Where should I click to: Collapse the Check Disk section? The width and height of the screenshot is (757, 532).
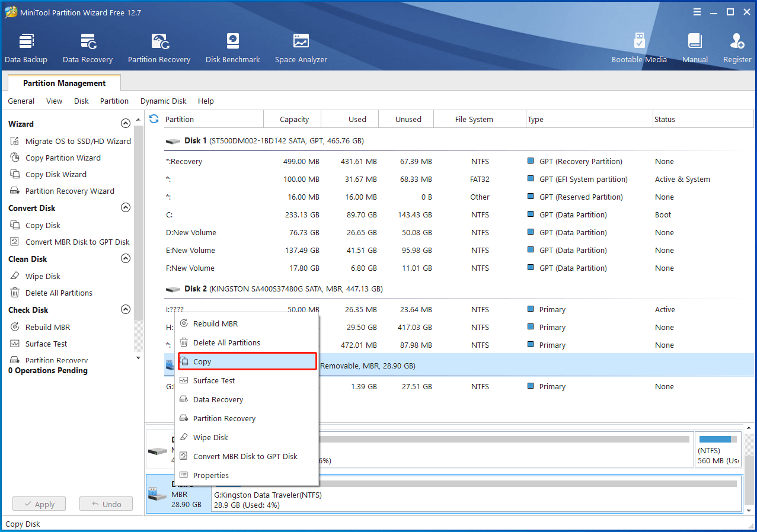(x=126, y=310)
